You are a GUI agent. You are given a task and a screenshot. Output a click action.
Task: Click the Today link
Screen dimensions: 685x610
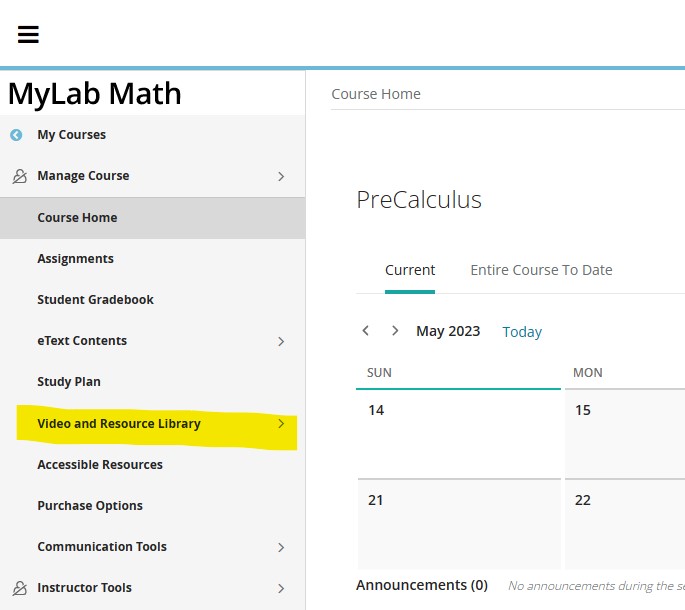522,332
